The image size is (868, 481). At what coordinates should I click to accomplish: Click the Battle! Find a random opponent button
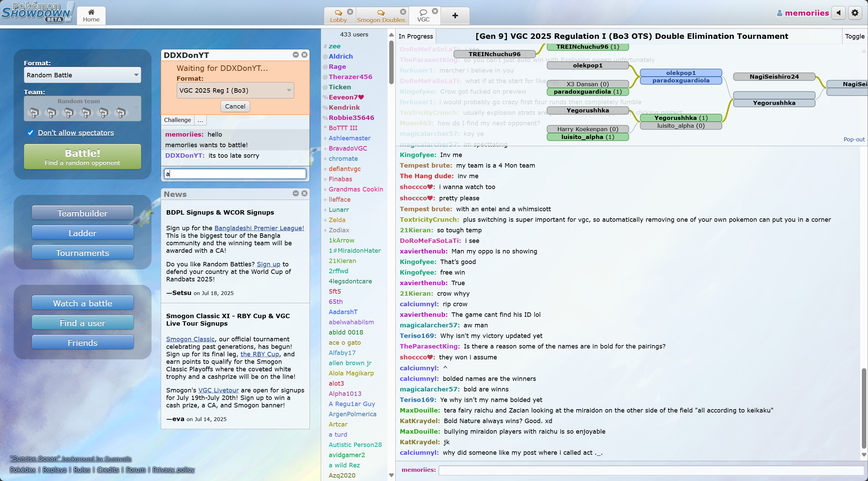click(82, 157)
